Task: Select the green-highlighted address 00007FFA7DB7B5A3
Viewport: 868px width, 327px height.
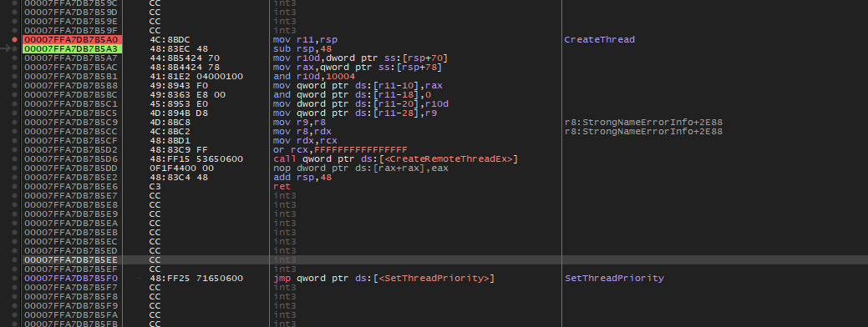Action: tap(72, 48)
